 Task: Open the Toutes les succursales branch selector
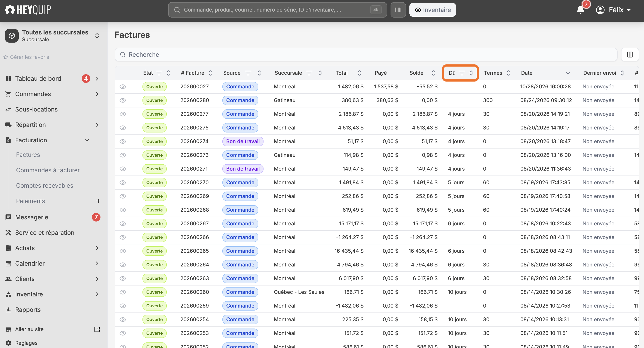click(x=52, y=36)
